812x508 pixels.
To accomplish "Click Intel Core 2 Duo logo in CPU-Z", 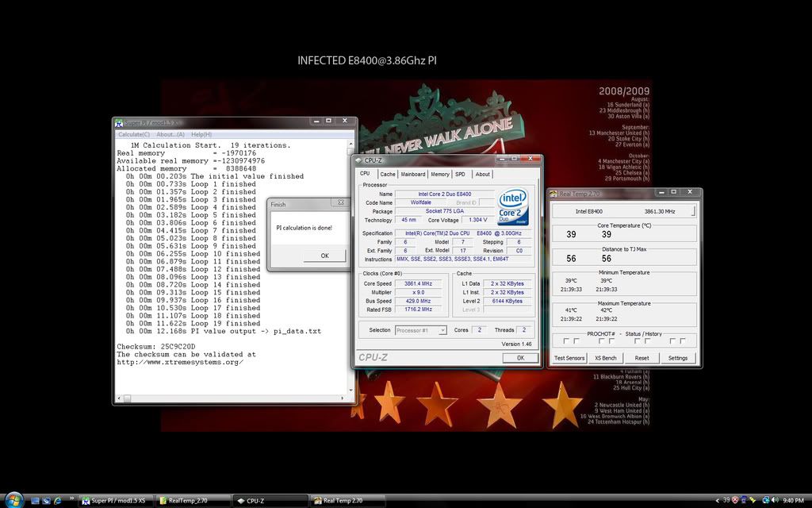I will (513, 206).
